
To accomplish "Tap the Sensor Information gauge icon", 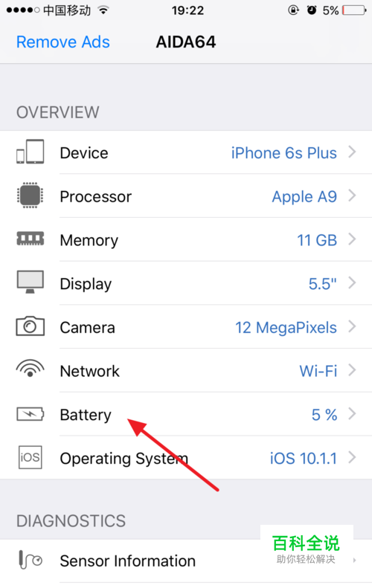I will (30, 560).
